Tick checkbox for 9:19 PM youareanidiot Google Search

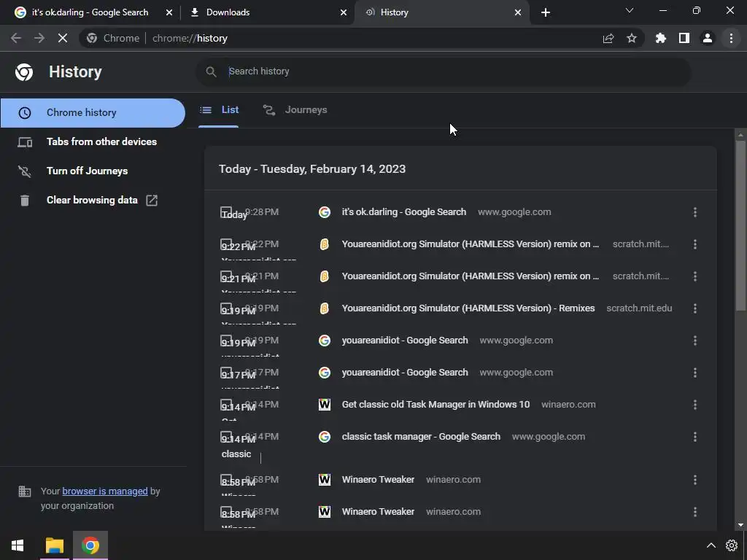click(x=226, y=341)
